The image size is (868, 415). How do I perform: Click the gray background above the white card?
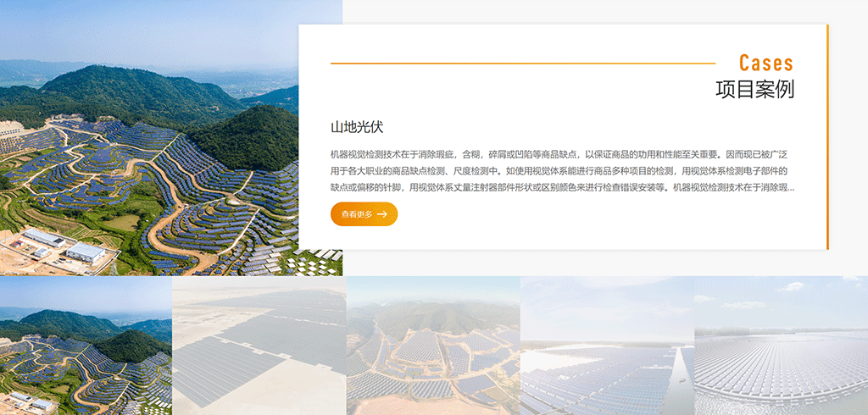593,12
